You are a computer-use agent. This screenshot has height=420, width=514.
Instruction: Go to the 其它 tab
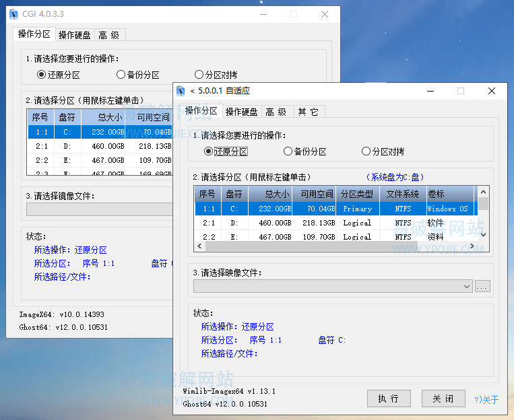point(309,112)
